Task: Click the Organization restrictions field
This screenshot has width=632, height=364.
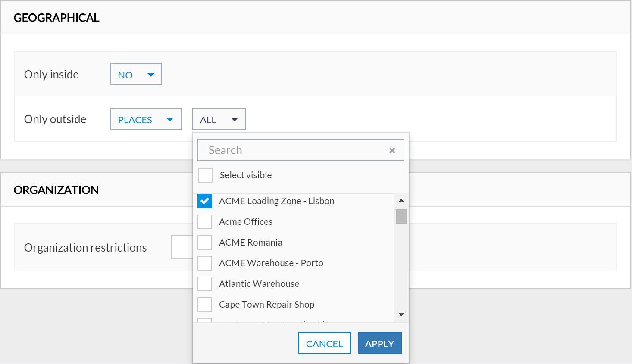Action: 181,248
